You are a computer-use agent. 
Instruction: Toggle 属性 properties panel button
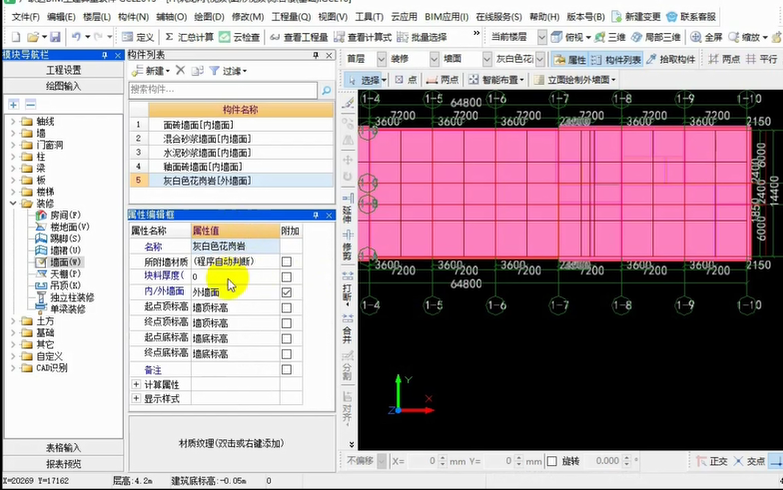point(570,59)
